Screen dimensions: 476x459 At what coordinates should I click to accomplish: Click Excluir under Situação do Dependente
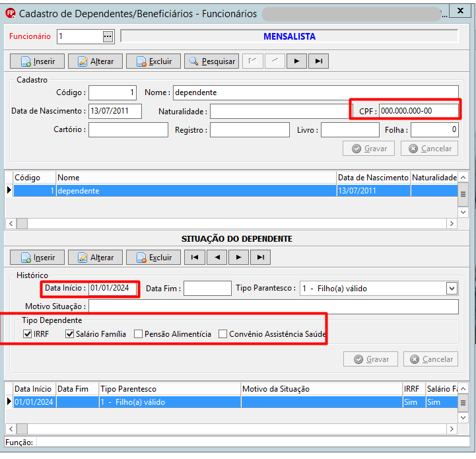pos(153,258)
